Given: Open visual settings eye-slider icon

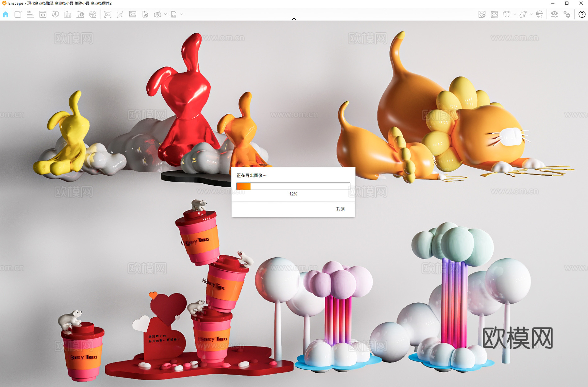Looking at the screenshot, I should pyautogui.click(x=554, y=14).
